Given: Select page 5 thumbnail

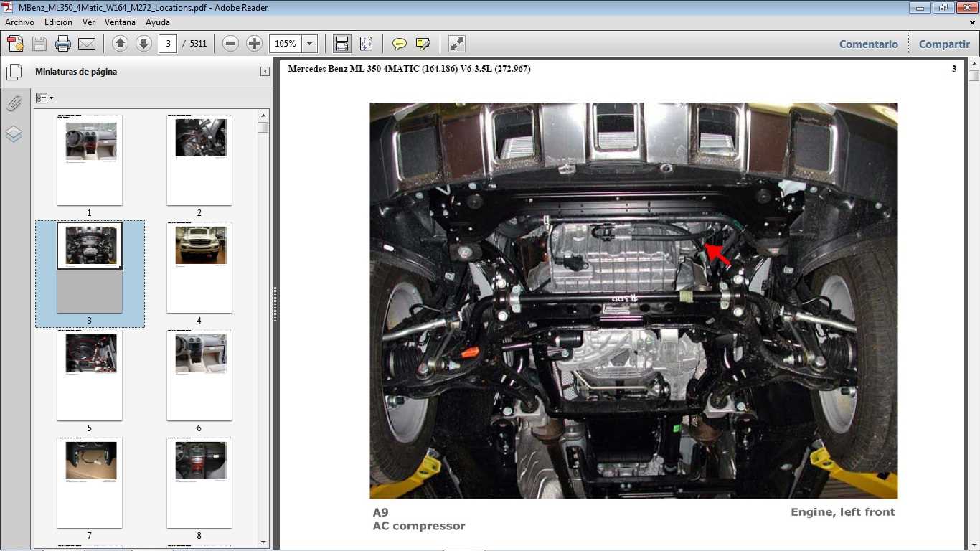Looking at the screenshot, I should pos(90,375).
